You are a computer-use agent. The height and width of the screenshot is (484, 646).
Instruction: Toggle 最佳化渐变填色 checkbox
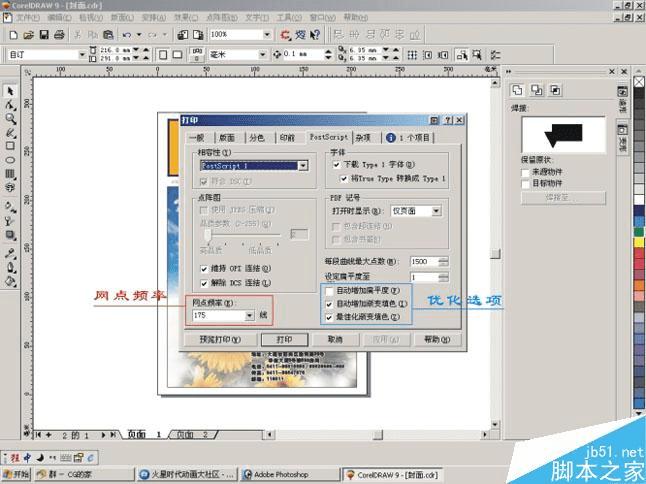[x=329, y=318]
